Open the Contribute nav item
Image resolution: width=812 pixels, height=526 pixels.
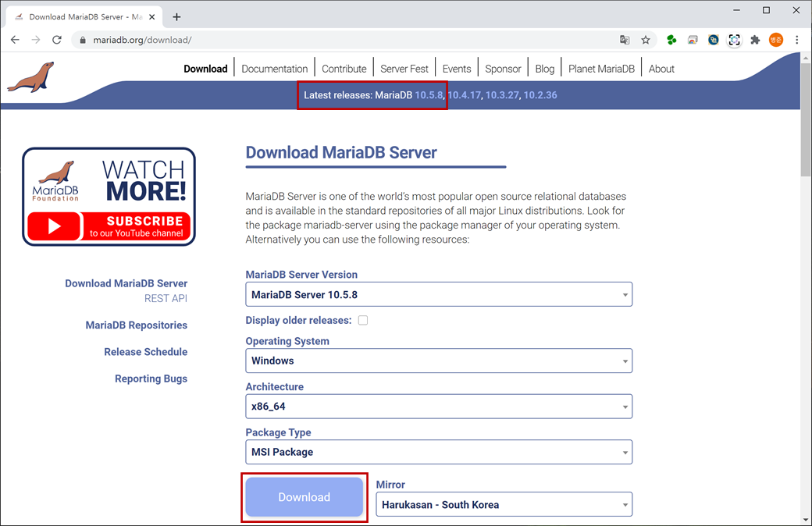[x=344, y=69]
